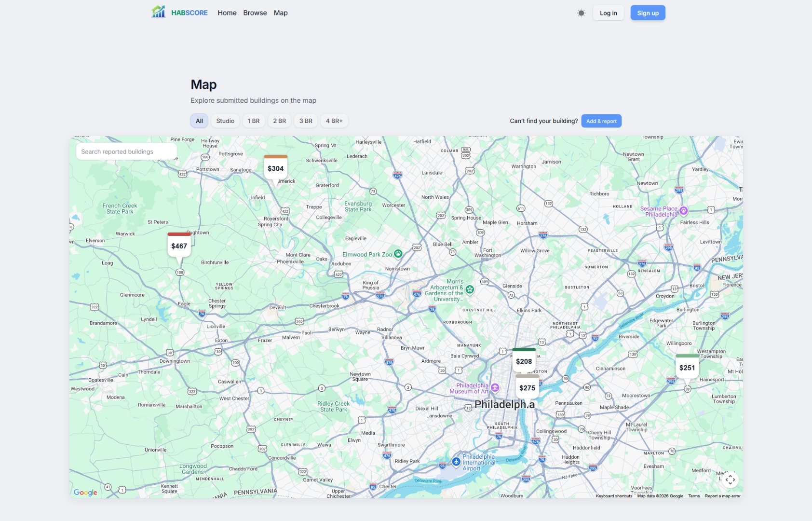Open the Browse nav link

click(255, 13)
